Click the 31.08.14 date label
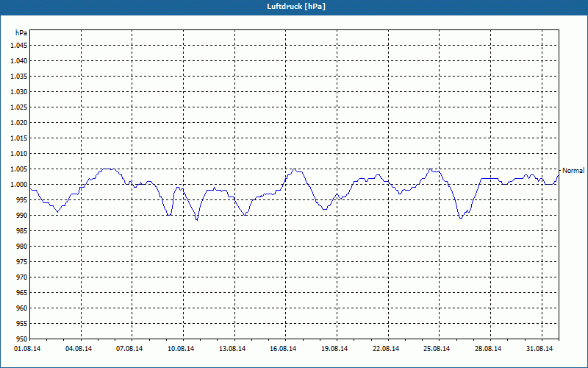Screen dimensions: 588x368 pos(539,349)
